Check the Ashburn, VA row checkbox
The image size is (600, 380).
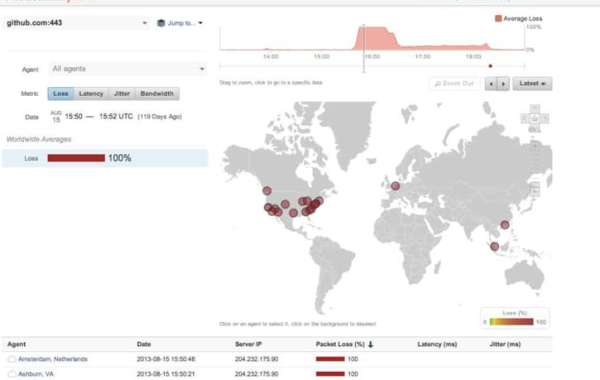click(x=12, y=374)
